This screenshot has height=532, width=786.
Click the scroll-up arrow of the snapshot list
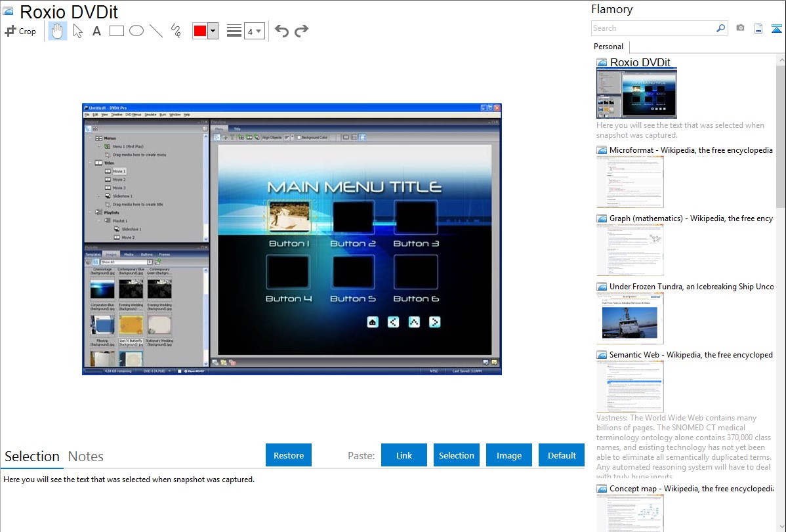tap(781, 60)
